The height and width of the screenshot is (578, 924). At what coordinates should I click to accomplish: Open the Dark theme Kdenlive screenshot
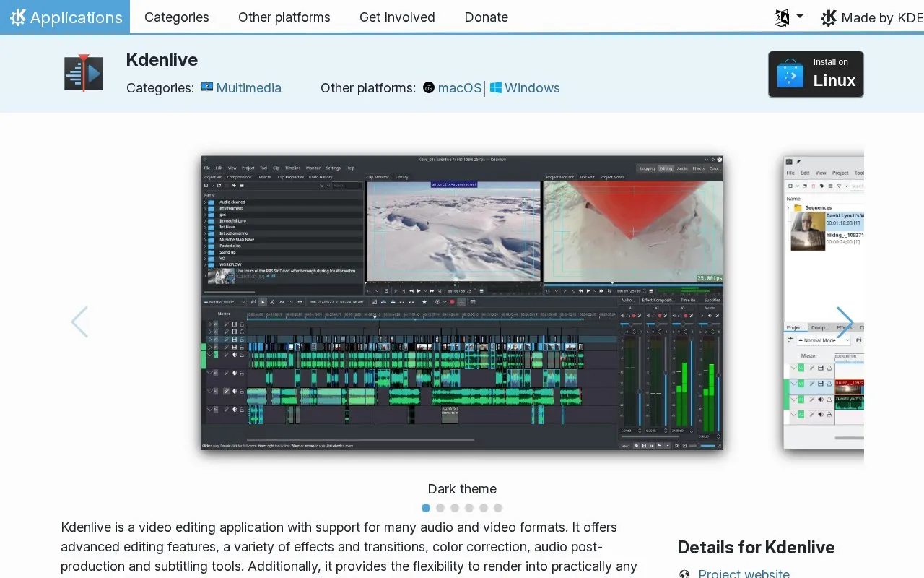click(462, 303)
